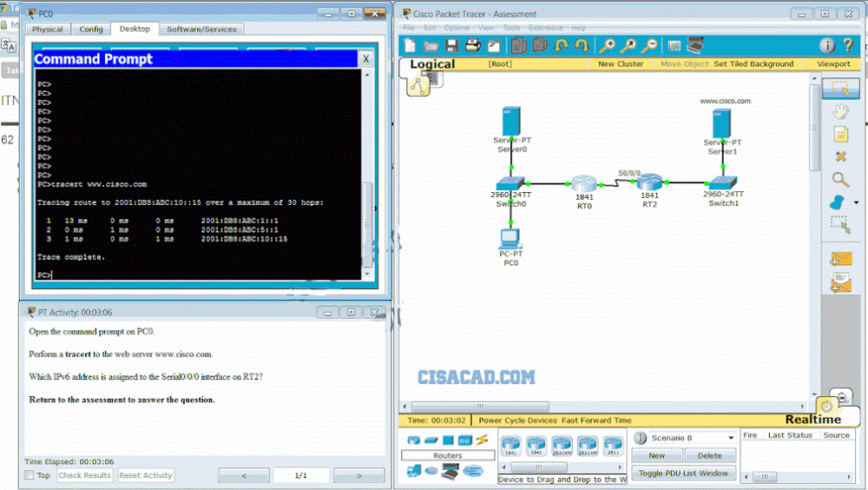Click the Zoom In magnifier icon
Image resolution: width=868 pixels, height=490 pixels.
[x=608, y=46]
